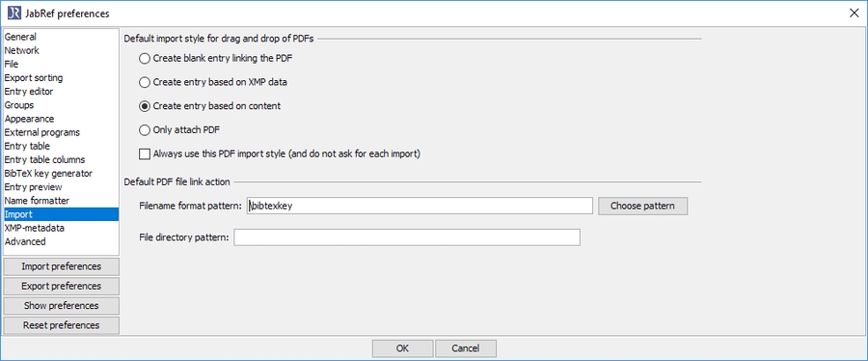
Task: Go to Entry preview preferences
Action: pyautogui.click(x=61, y=187)
